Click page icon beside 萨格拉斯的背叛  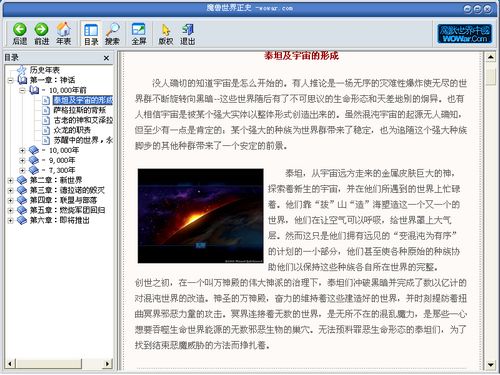(46, 110)
